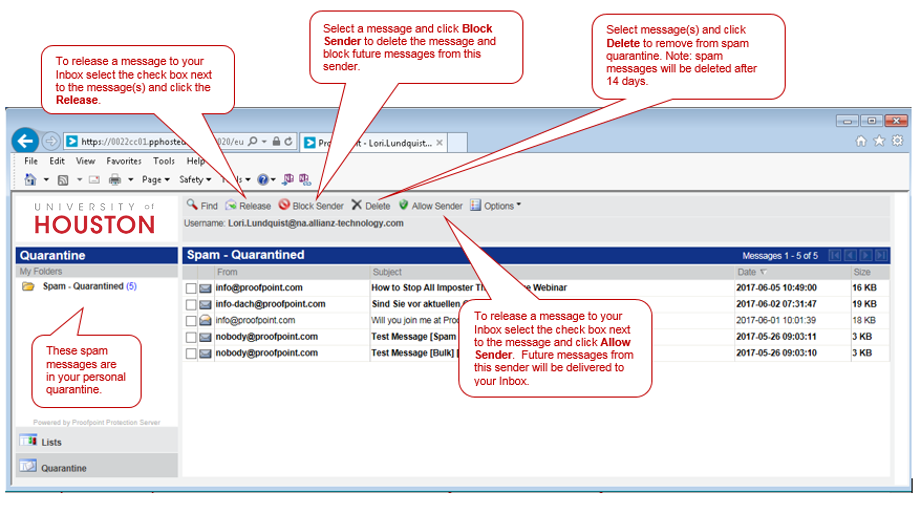The image size is (920, 514).
Task: Expand the address bar search dropdown arrow
Action: [x=264, y=141]
